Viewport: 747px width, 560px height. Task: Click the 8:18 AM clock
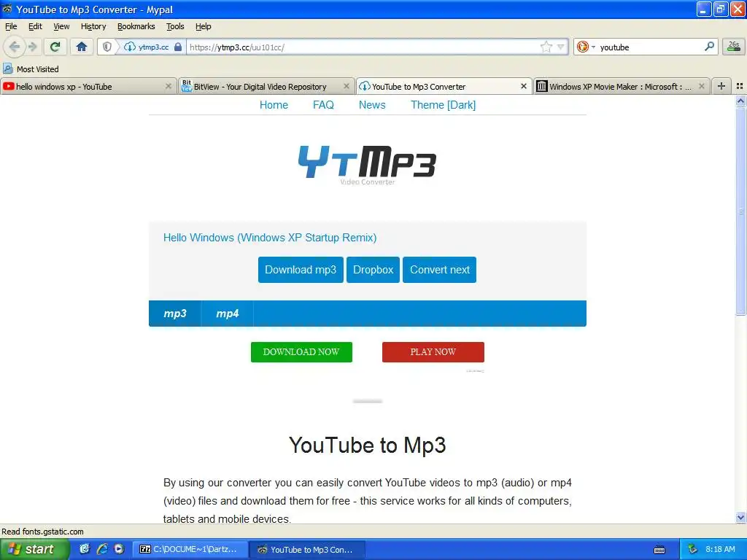720,549
